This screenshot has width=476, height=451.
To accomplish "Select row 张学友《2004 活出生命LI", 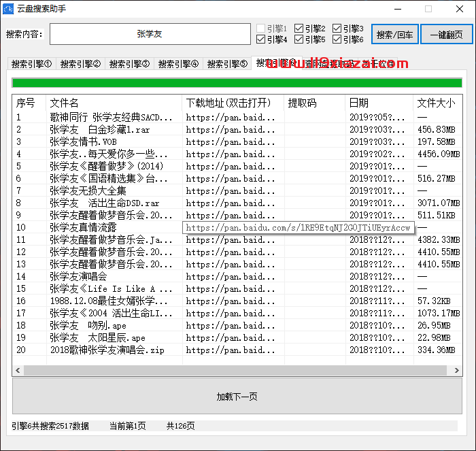I will click(237, 313).
